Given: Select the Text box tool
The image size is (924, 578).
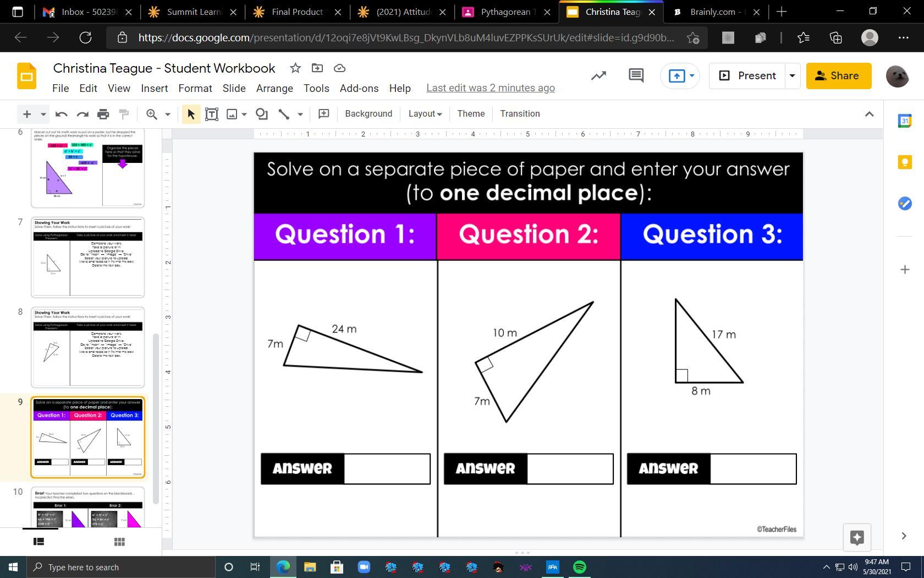Looking at the screenshot, I should [212, 114].
